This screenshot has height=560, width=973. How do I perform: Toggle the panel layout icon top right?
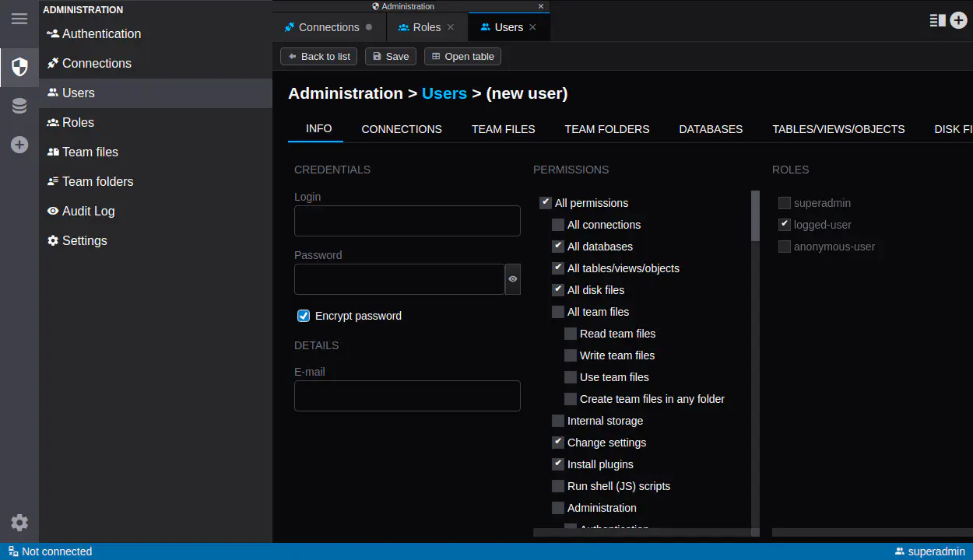937,20
